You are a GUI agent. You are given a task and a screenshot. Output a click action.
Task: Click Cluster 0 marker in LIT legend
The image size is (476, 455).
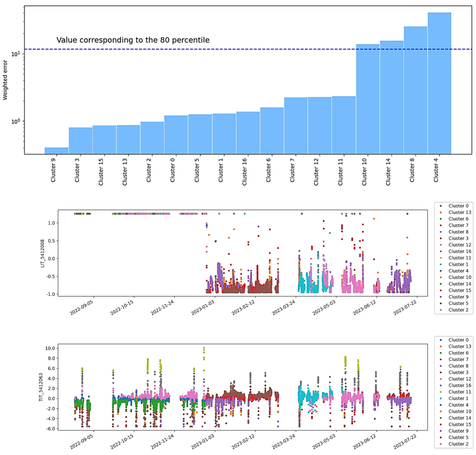(441, 206)
